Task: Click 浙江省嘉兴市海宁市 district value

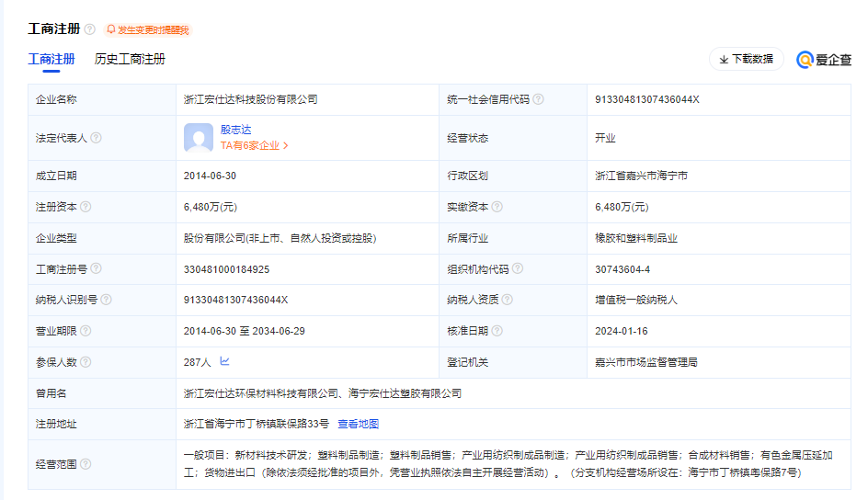Action: tap(641, 176)
